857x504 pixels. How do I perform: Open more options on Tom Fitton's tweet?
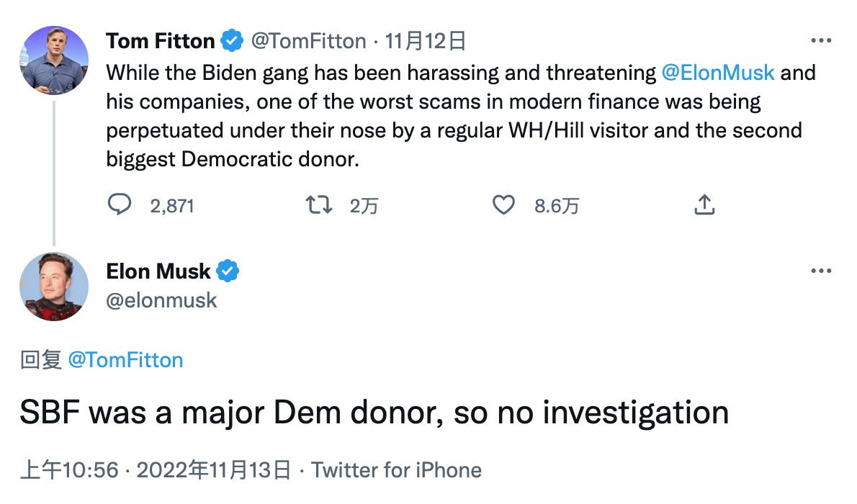[x=821, y=41]
